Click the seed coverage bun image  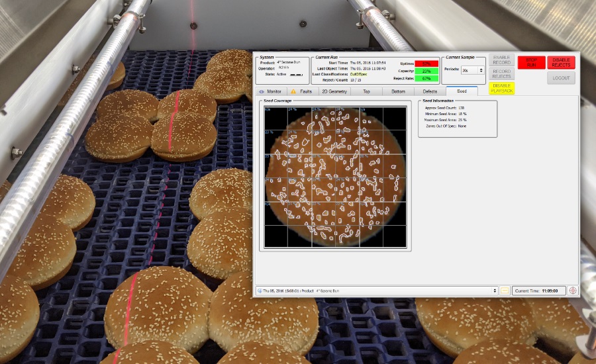(x=335, y=177)
